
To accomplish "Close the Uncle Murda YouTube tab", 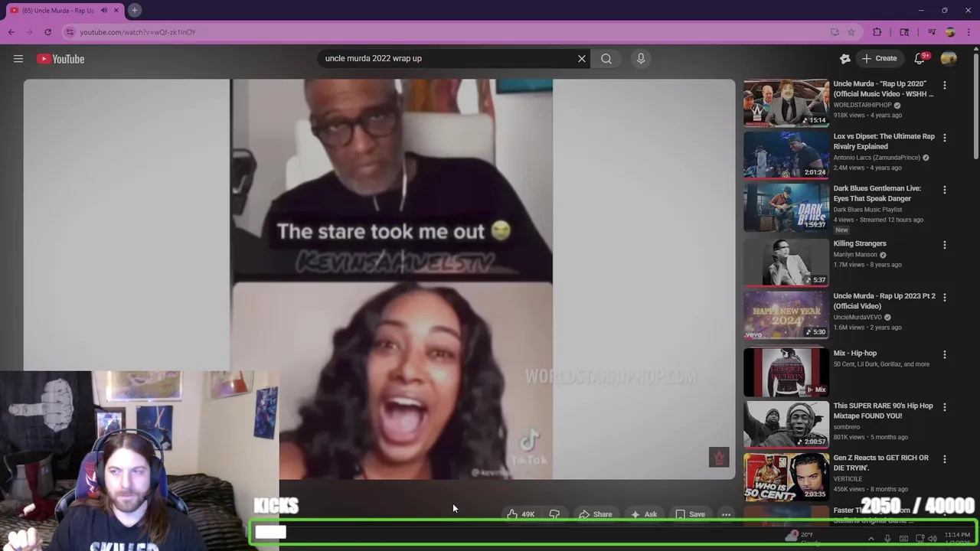I will 116,11.
